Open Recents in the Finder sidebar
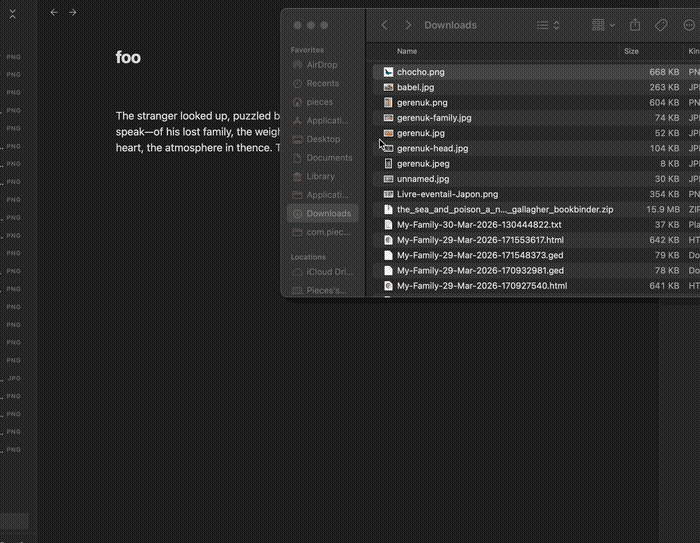This screenshot has width=700, height=543. click(322, 84)
